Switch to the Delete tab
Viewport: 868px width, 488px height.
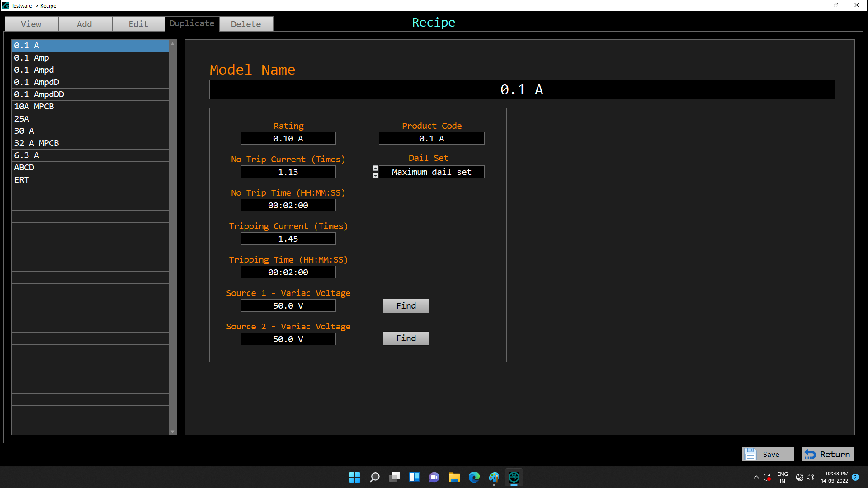(246, 24)
